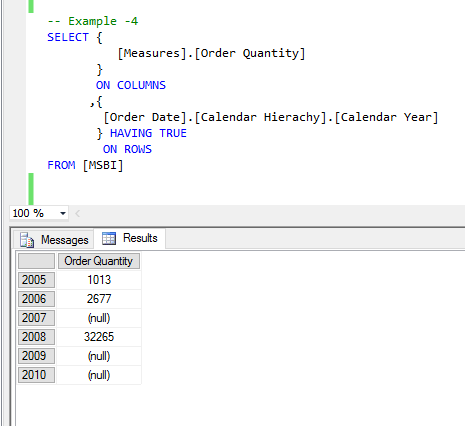Screen dimensions: 465x426
Task: Switch to the Messages tab
Action: point(53,240)
